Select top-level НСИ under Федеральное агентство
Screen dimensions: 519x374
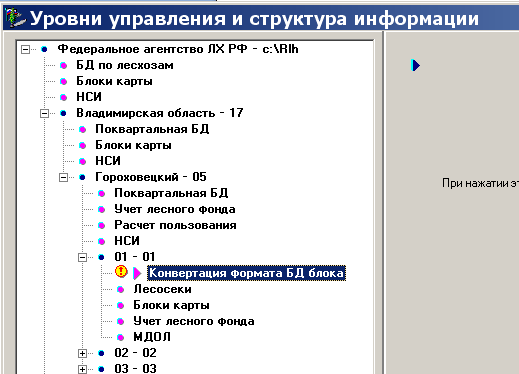[x=89, y=97]
